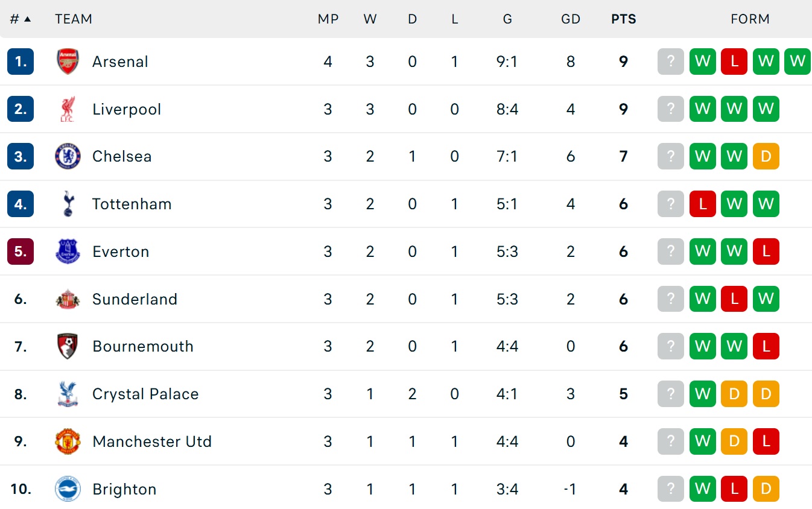Click Liverpool's gray upcoming match badge
Screen dimensions: 812x509
point(671,109)
